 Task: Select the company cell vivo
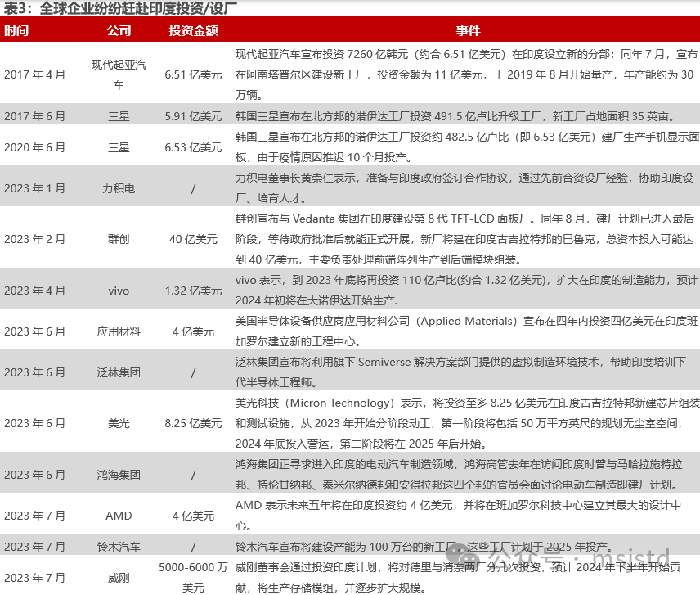click(119, 291)
